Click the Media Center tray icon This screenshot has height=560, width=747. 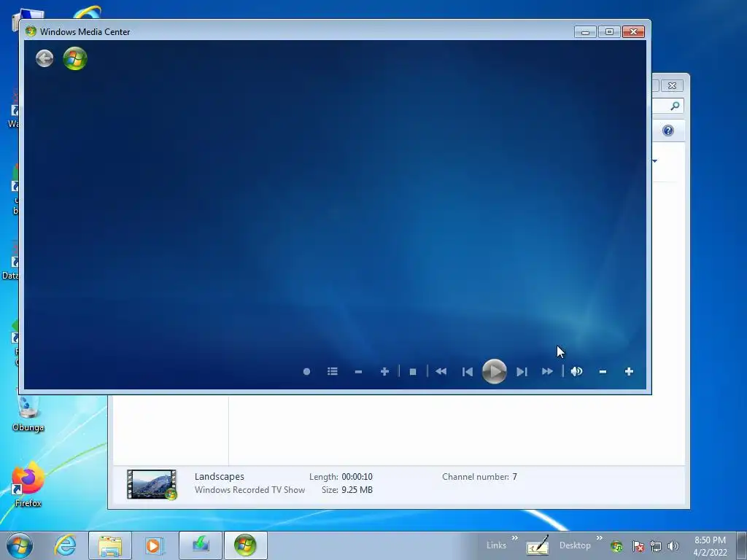point(616,545)
